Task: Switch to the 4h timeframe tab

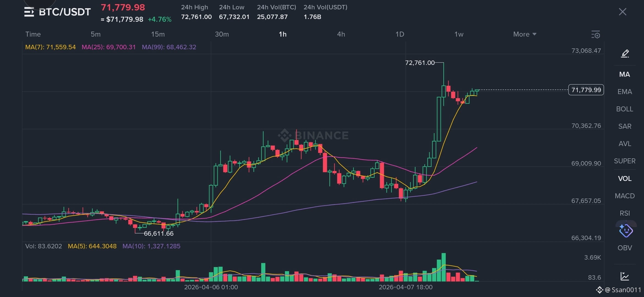Action: (341, 34)
